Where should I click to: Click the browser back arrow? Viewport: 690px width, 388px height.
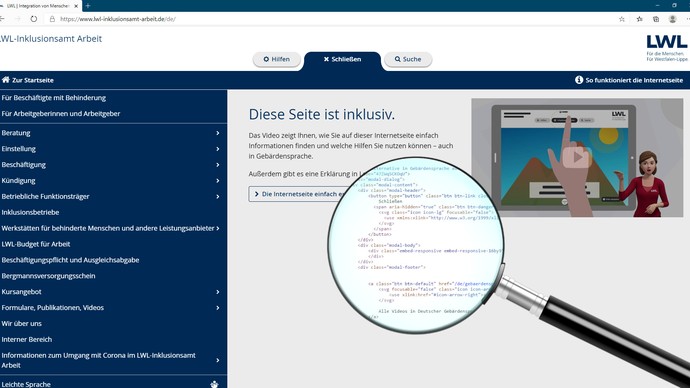pyautogui.click(x=2, y=19)
